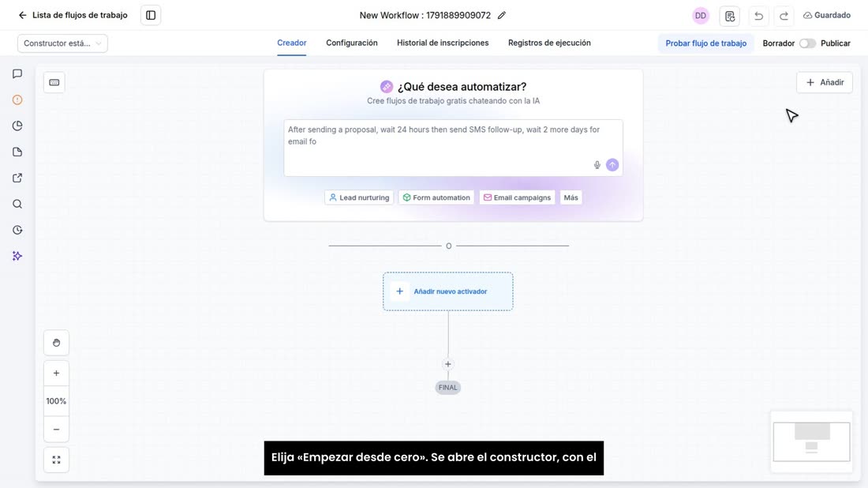
Task: Expand the Más suggestions option
Action: tap(571, 197)
